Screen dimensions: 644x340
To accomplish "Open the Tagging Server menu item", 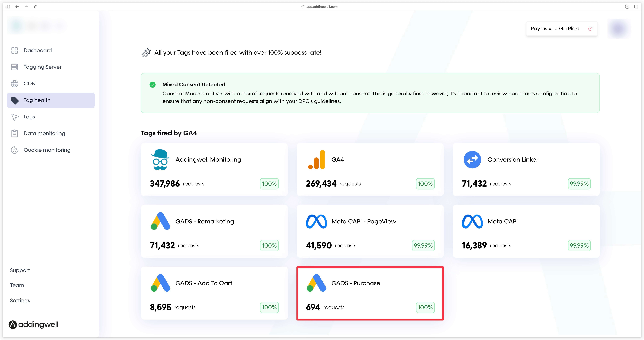I will click(51, 67).
